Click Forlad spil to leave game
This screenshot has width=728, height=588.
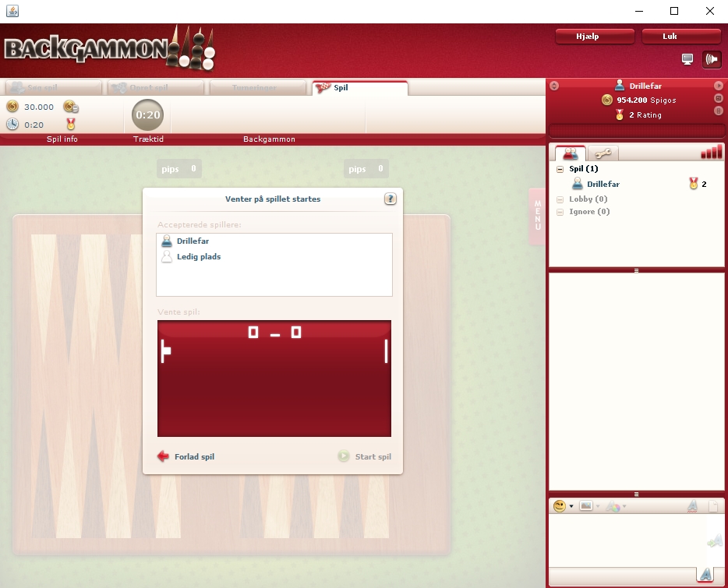point(186,457)
